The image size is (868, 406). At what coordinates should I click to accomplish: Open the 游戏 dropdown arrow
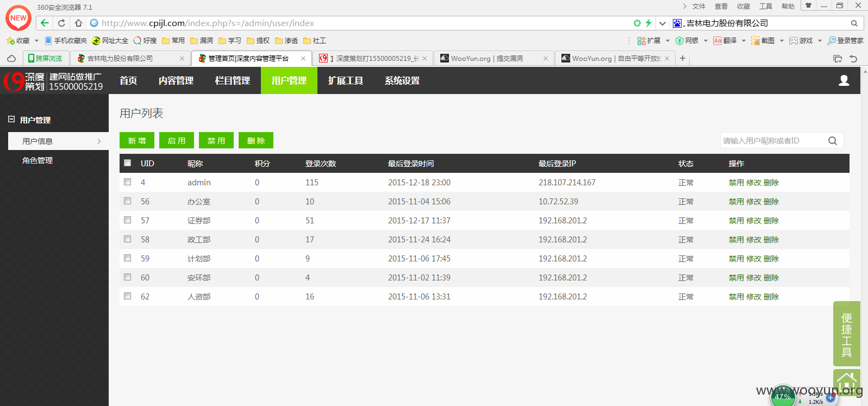(820, 41)
